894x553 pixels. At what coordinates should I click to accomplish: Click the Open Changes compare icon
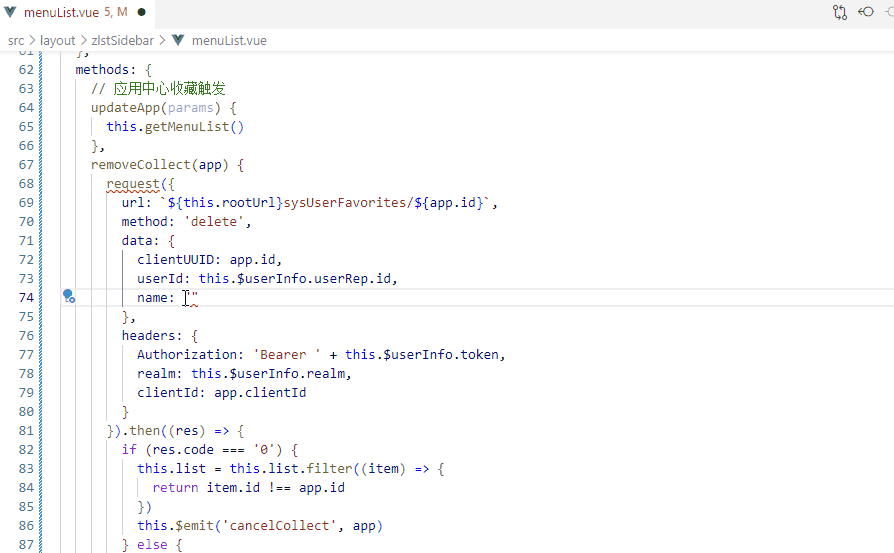[x=840, y=13]
